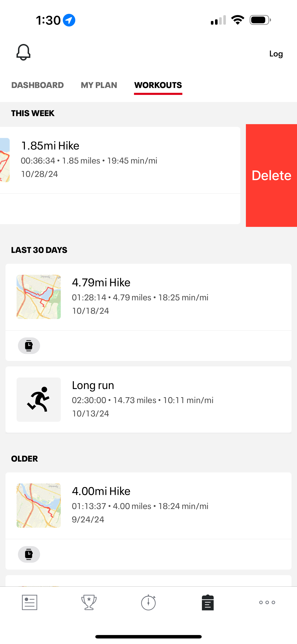Image resolution: width=297 pixels, height=644 pixels.
Task: Open the trophy challenges tab
Action: click(89, 602)
